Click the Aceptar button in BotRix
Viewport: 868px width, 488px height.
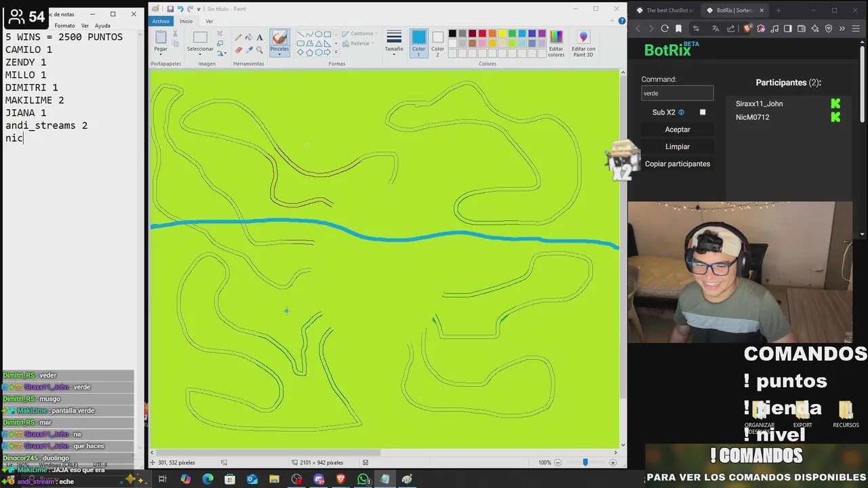(x=677, y=129)
